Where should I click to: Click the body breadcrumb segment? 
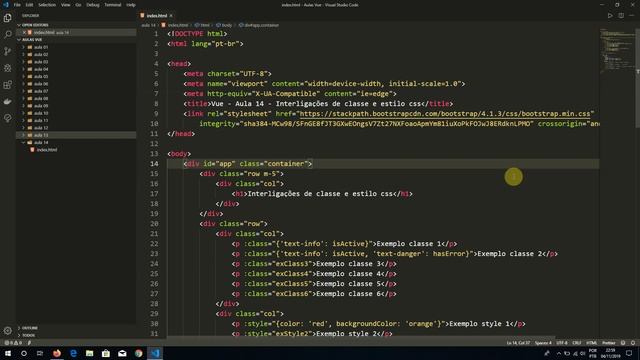tap(224, 25)
